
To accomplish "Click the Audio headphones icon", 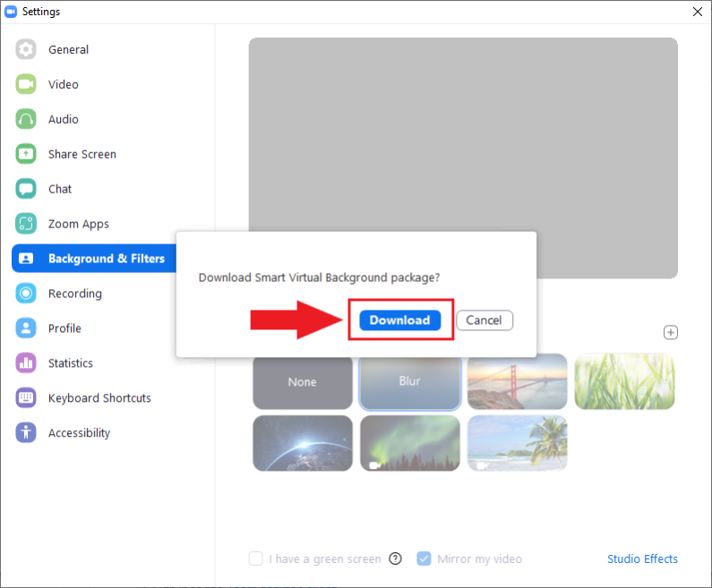I will pyautogui.click(x=26, y=119).
